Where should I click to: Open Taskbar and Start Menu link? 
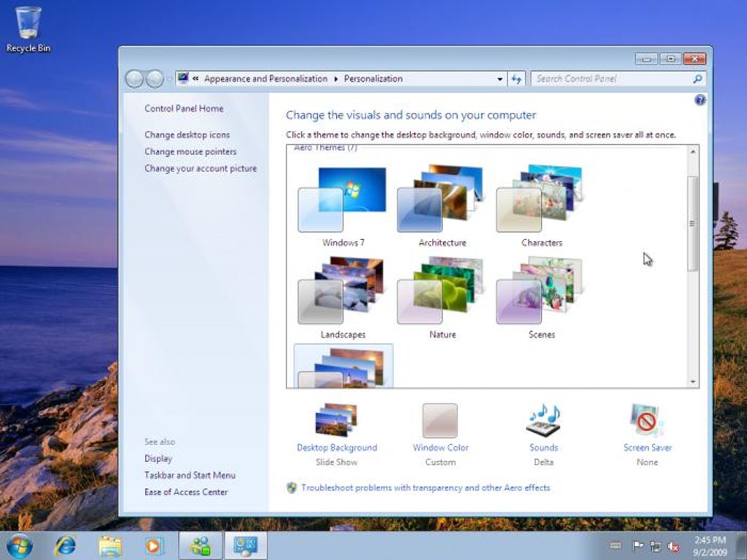tap(190, 475)
